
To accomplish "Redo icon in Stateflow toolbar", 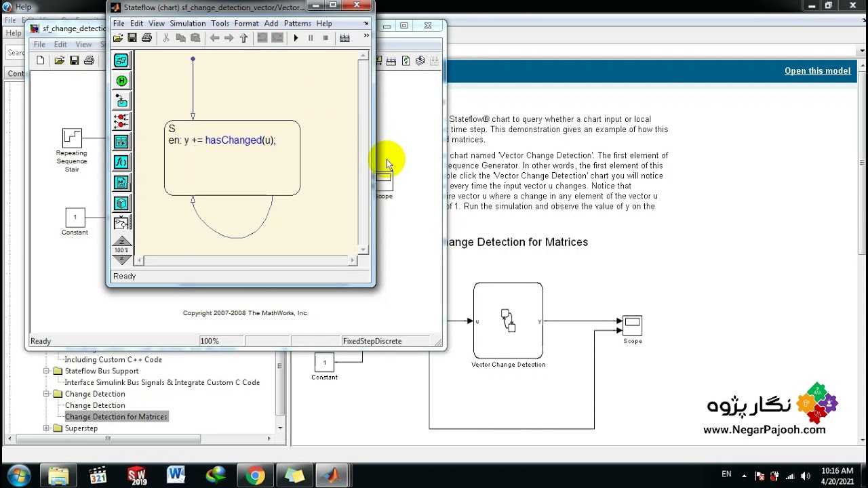I will (x=277, y=38).
